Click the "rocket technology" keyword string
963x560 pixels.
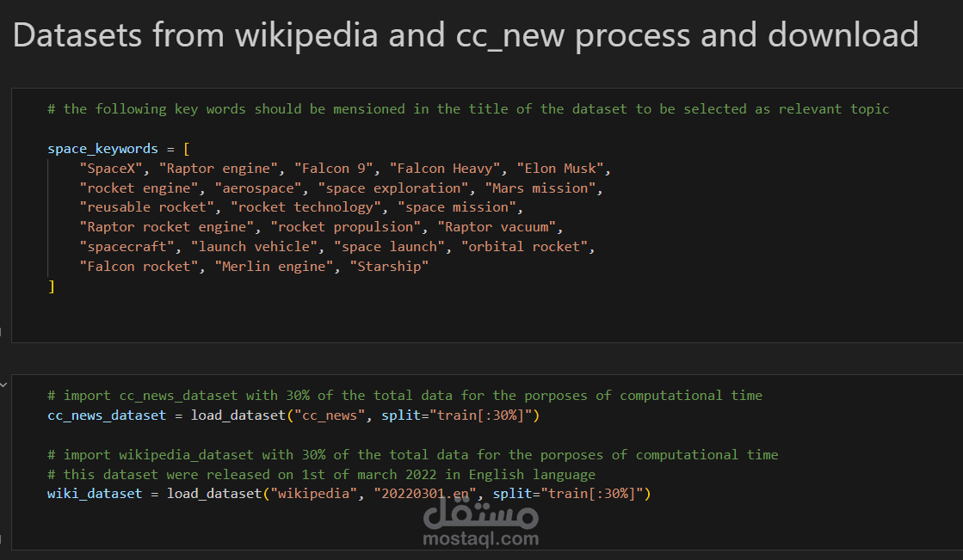tap(306, 207)
